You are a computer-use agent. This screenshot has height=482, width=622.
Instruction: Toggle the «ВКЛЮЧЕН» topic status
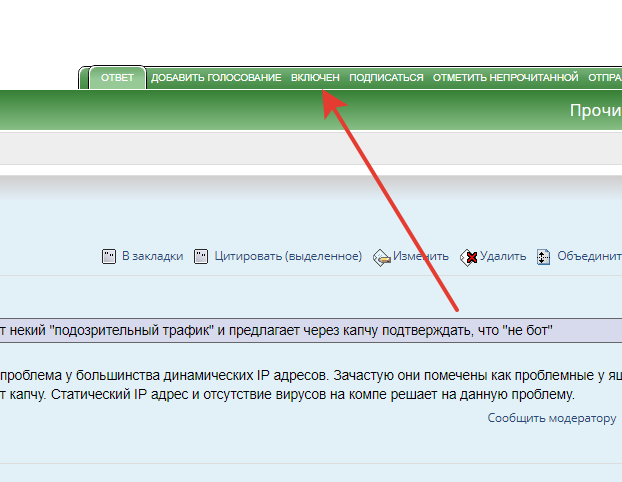(315, 78)
